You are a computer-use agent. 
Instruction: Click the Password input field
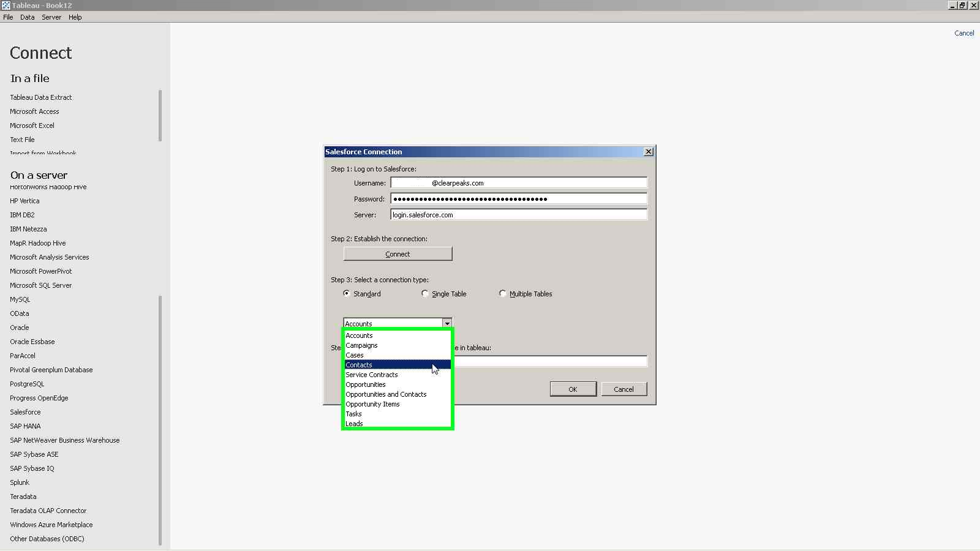click(519, 199)
